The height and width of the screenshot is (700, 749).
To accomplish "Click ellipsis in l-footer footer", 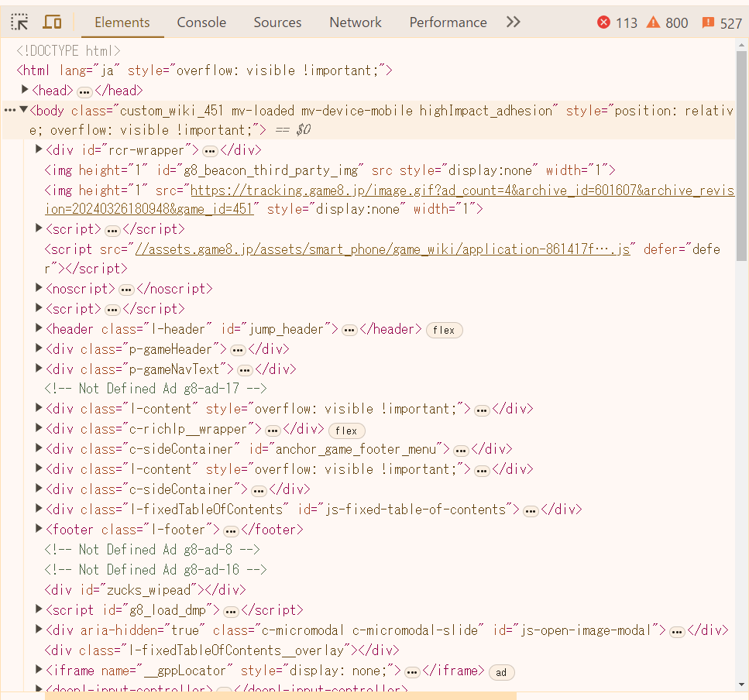I will [x=231, y=531].
